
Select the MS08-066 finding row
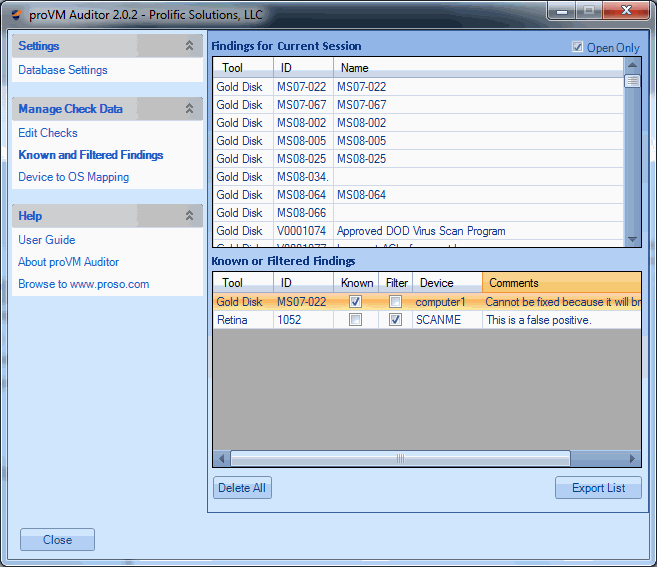[x=418, y=213]
